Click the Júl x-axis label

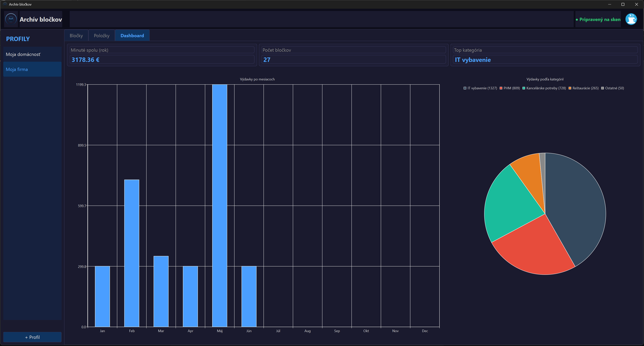[278, 331]
